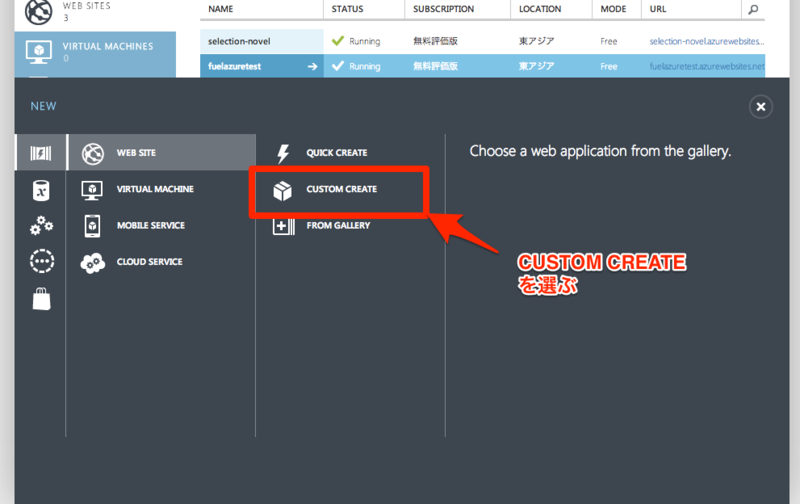This screenshot has height=504, width=800.
Task: Click the Mobile Service phone icon
Action: tap(92, 225)
